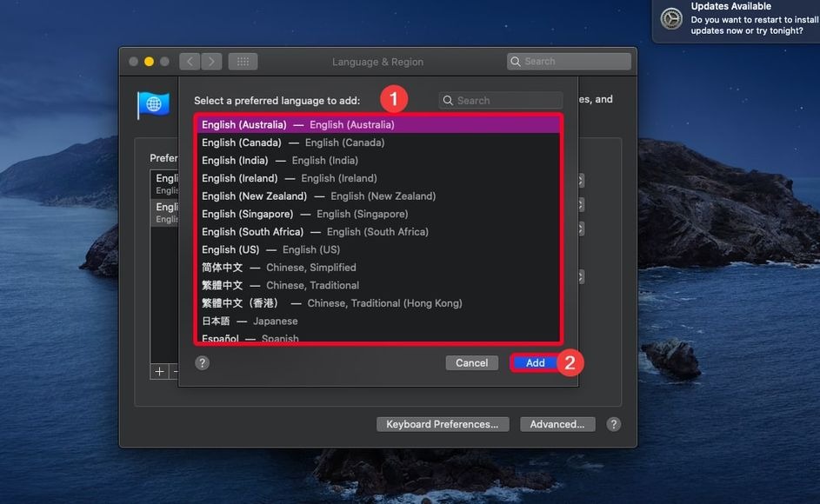Open the Advanced options
The image size is (820, 504).
pos(557,424)
